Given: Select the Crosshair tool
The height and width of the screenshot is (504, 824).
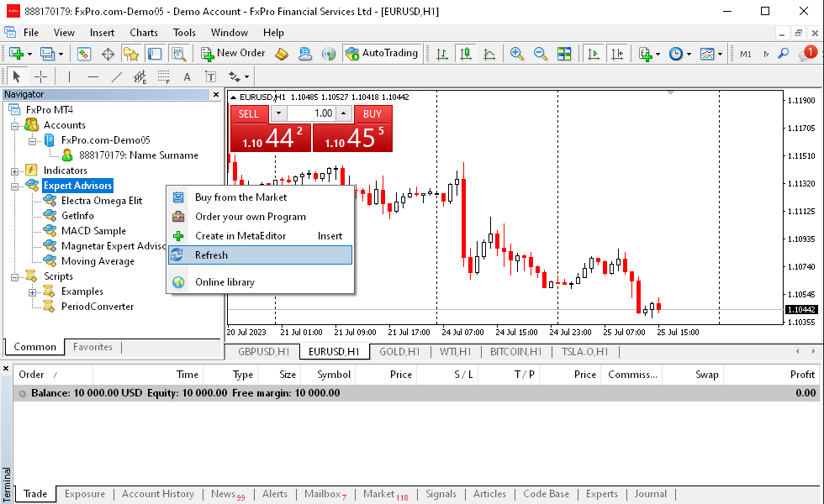Looking at the screenshot, I should pos(40,77).
